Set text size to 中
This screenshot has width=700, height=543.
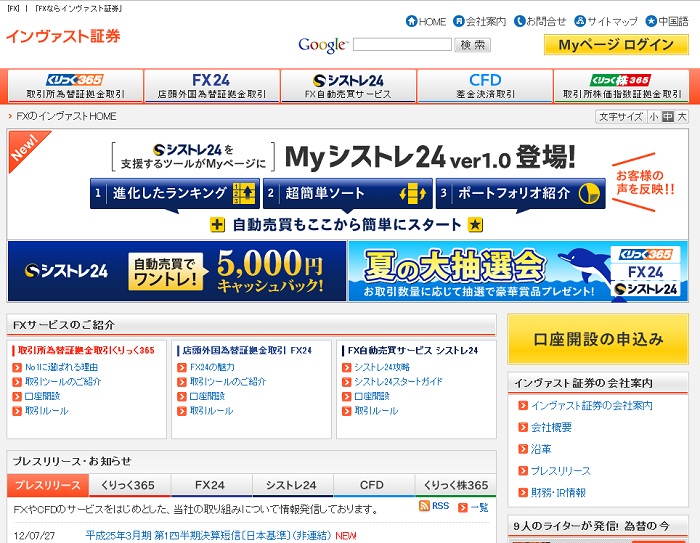pyautogui.click(x=667, y=117)
